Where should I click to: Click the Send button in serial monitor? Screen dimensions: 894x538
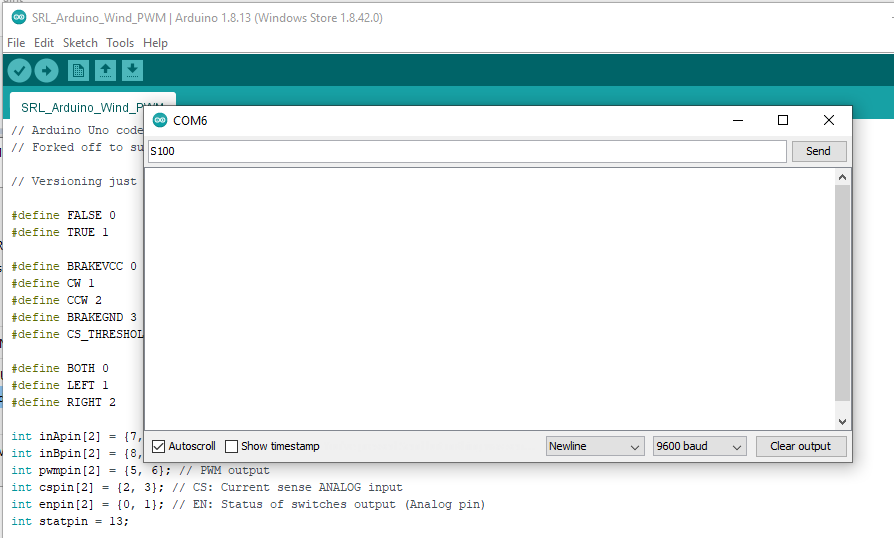818,151
